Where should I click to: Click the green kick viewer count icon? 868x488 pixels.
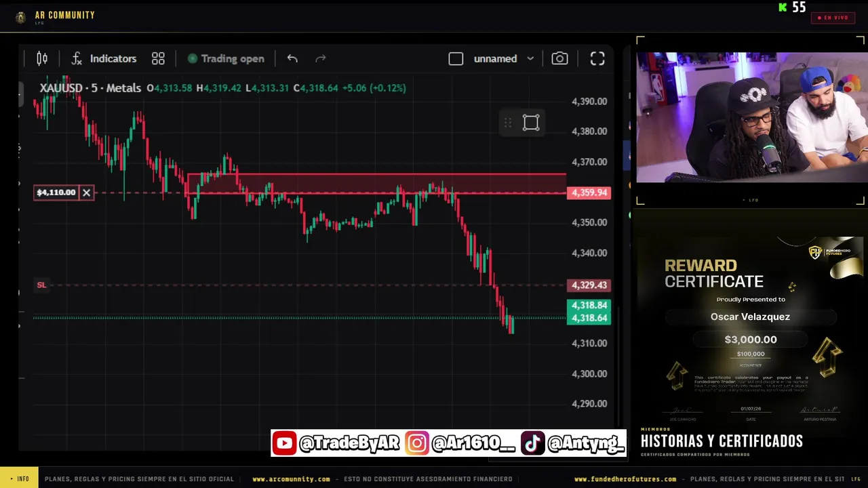pyautogui.click(x=783, y=7)
